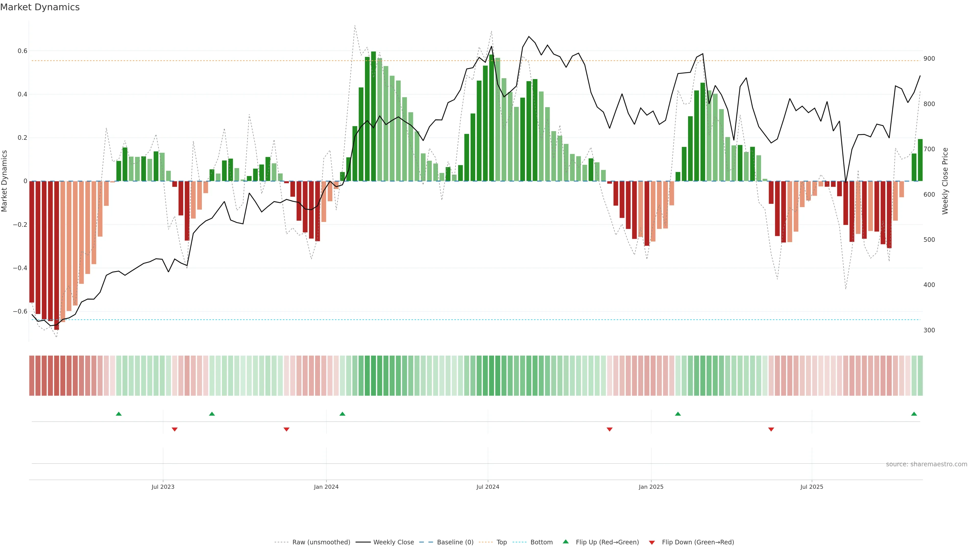Click the flip-down triangle right after Jul 2023
This screenshot has height=551, width=980.
(175, 429)
